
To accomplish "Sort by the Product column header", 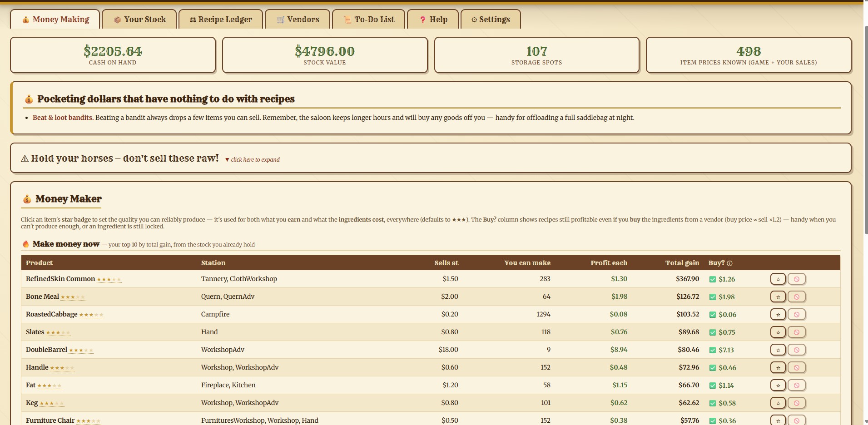I will [39, 263].
